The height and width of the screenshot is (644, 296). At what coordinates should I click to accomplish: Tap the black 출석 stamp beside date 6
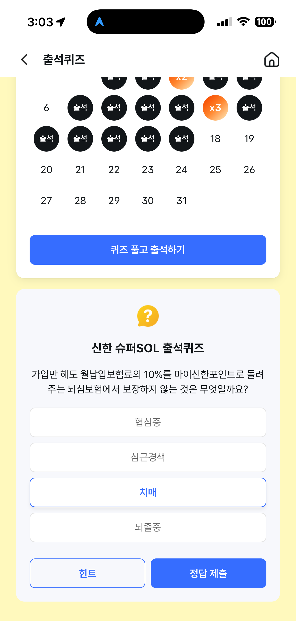80,108
